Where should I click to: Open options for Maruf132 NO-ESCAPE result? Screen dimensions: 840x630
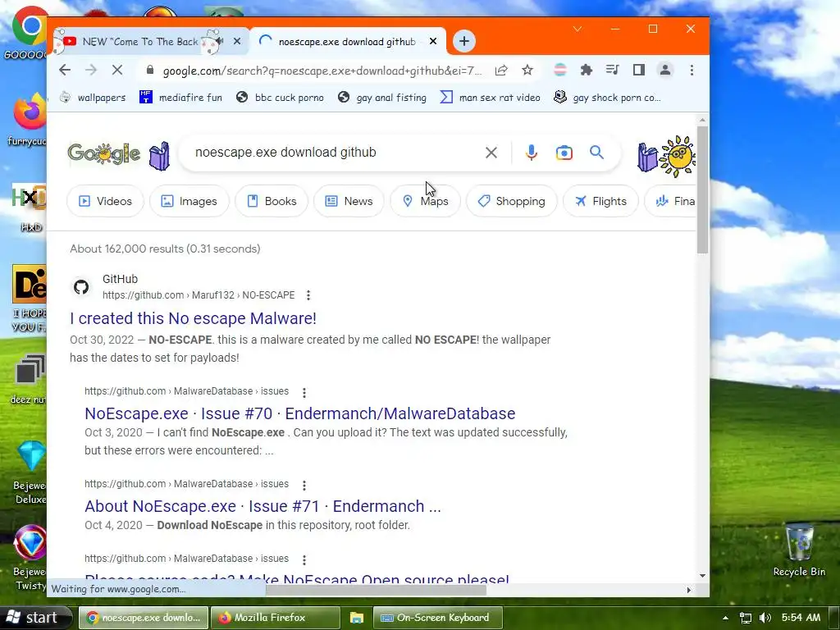click(x=308, y=295)
